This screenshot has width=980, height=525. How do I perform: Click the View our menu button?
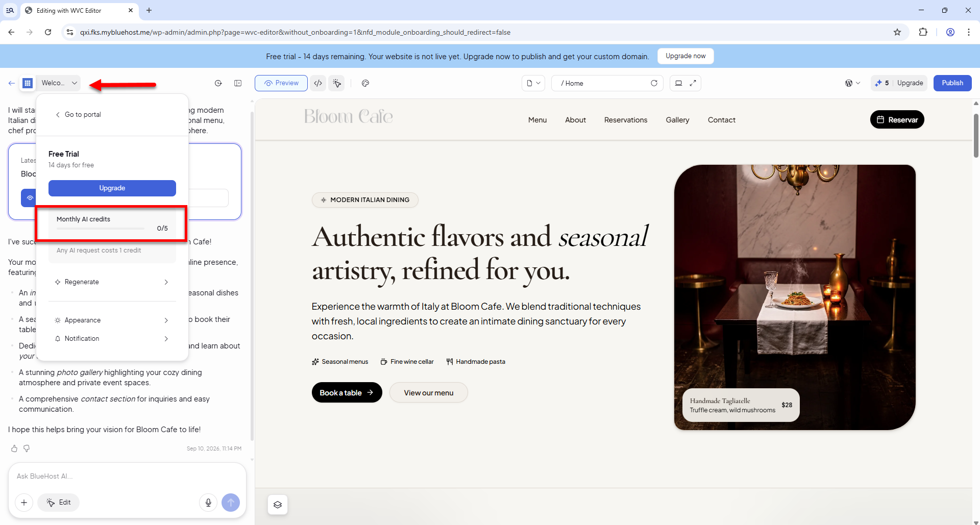coord(429,392)
